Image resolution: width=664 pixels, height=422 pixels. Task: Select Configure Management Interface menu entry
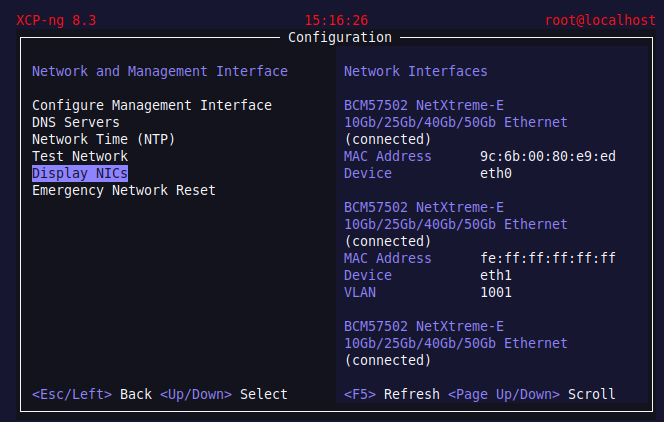coord(151,105)
